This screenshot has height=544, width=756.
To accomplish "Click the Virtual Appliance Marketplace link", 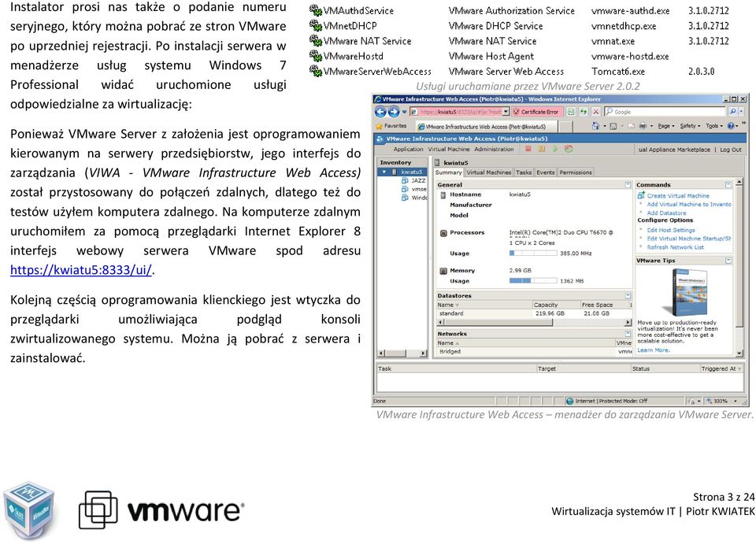I will point(673,150).
